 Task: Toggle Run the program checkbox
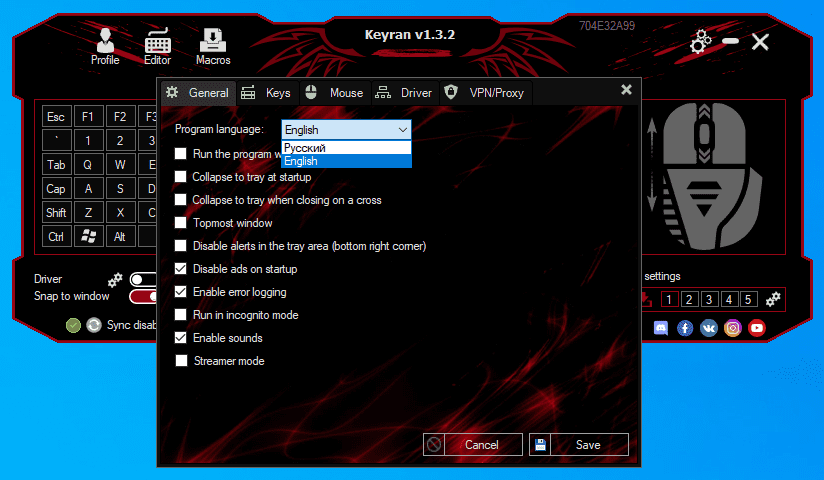180,154
